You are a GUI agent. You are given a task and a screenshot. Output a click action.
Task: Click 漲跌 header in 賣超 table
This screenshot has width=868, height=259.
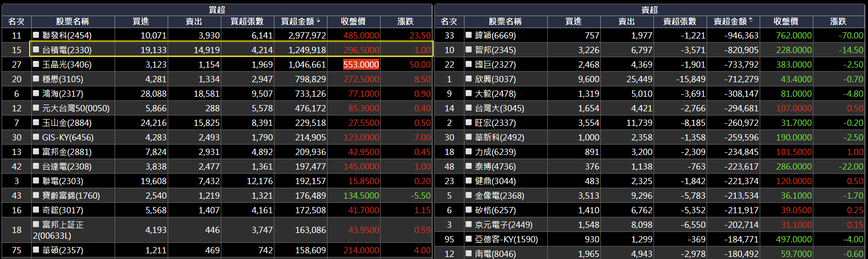coord(839,21)
